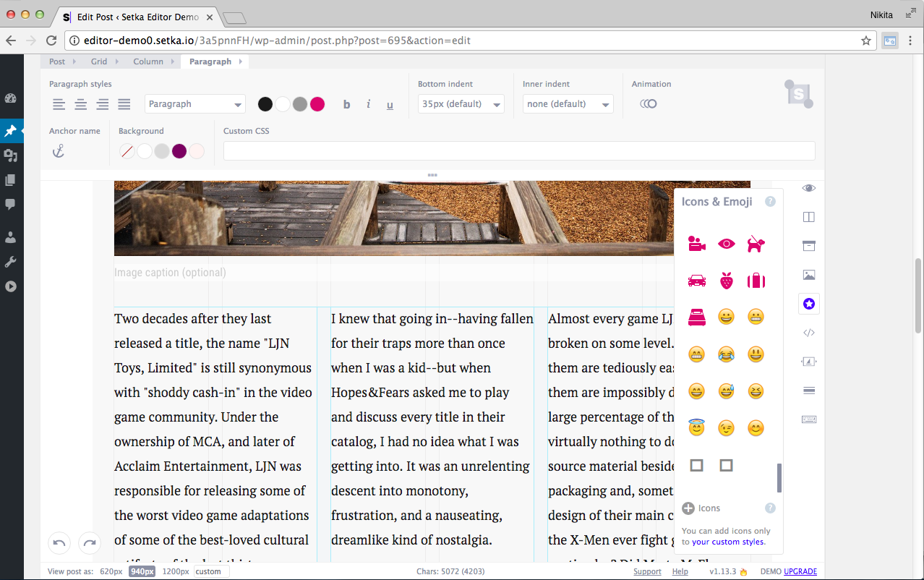Select the Column breadcrumb item
Screen dimensions: 924x580
tap(147, 61)
